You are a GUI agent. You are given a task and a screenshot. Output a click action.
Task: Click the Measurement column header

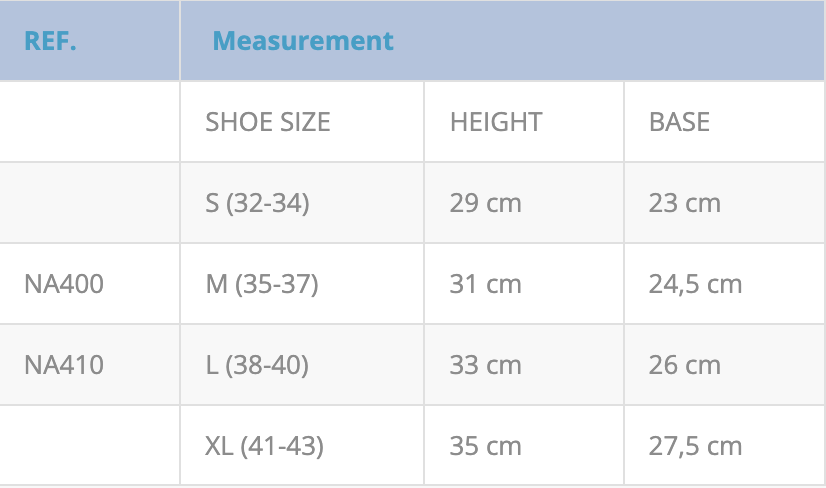pos(302,41)
